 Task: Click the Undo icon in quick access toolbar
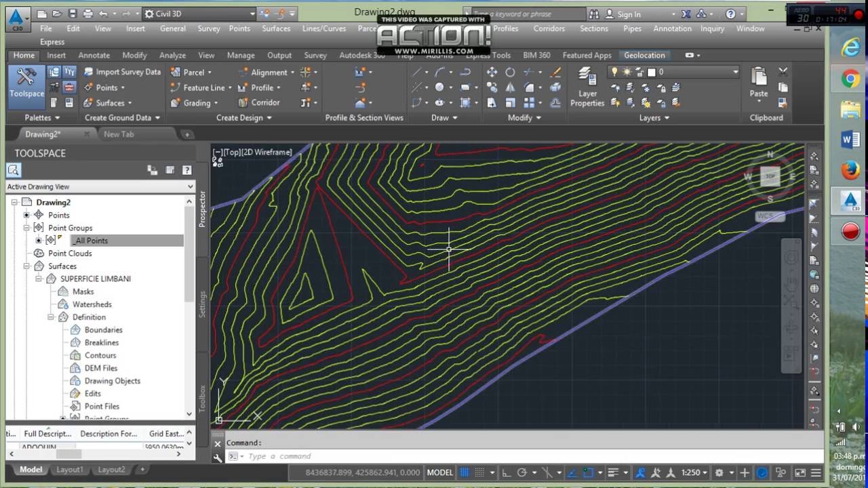click(x=103, y=14)
